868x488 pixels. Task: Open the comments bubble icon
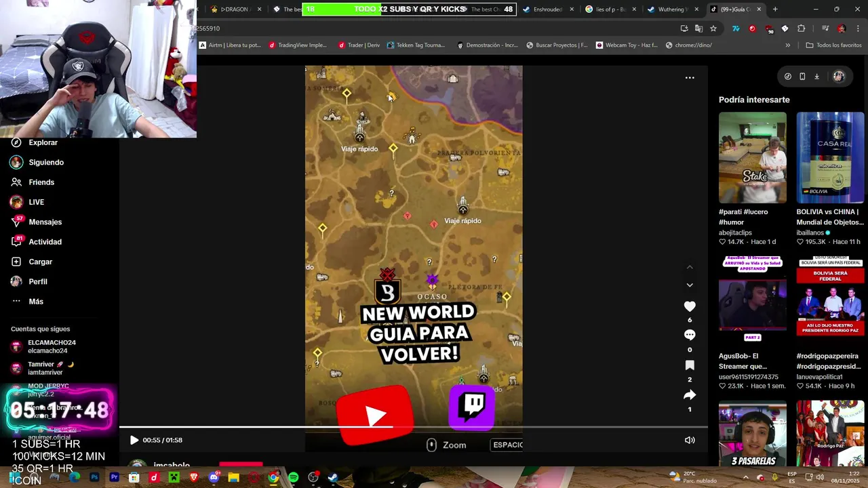pyautogui.click(x=690, y=335)
